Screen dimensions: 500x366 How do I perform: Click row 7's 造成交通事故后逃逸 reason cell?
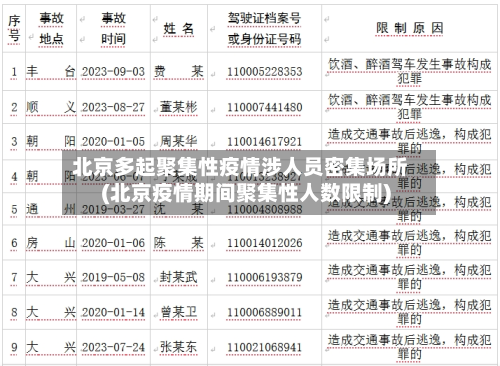click(410, 277)
